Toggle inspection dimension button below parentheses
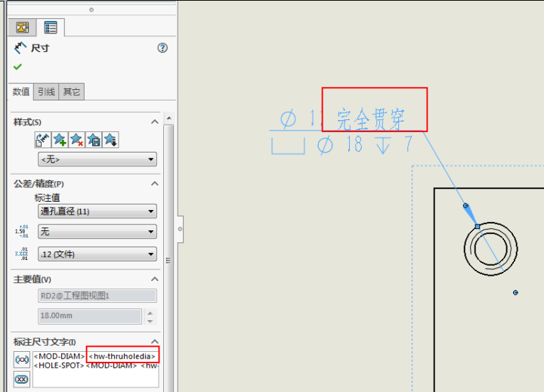Screen dimensions: 544x392 click(22, 379)
